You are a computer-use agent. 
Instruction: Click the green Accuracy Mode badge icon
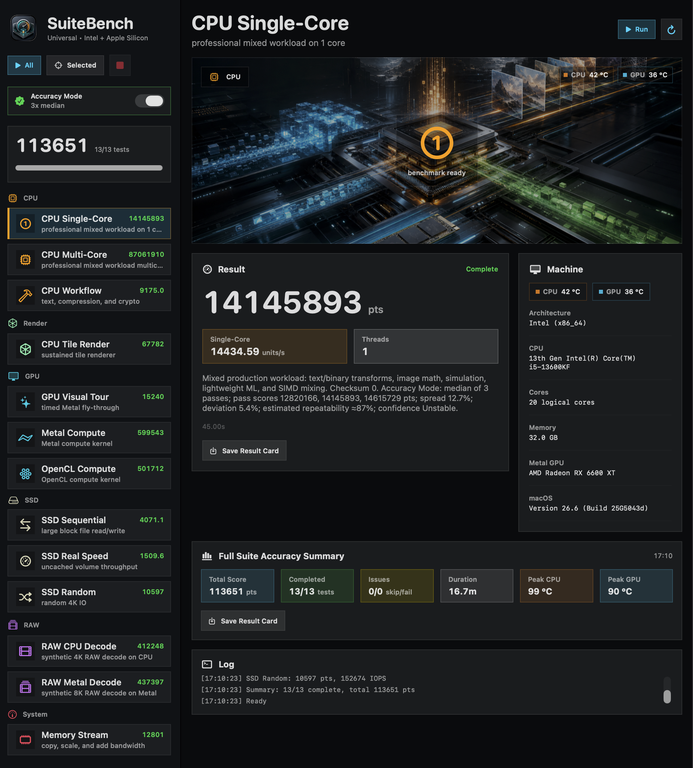pos(20,100)
